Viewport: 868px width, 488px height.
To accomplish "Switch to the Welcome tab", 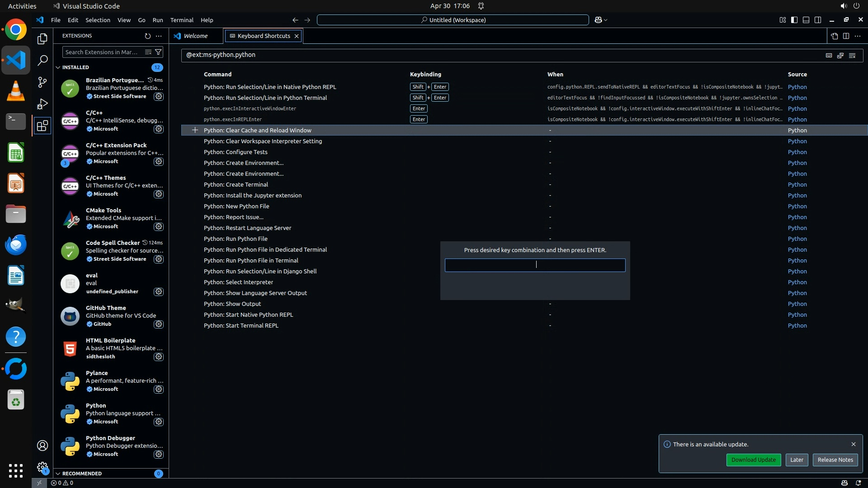I will (195, 36).
